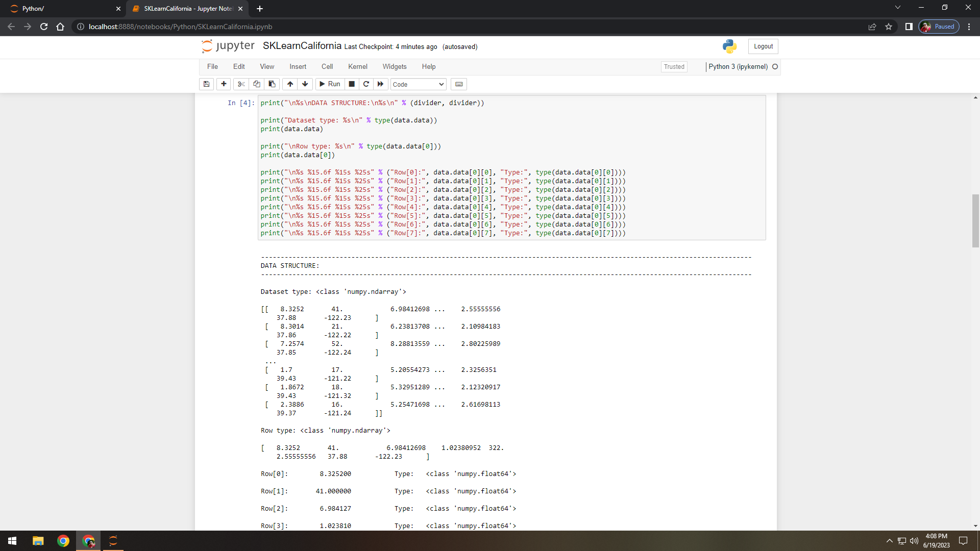
Task: Restart the kernel icon
Action: pos(366,84)
